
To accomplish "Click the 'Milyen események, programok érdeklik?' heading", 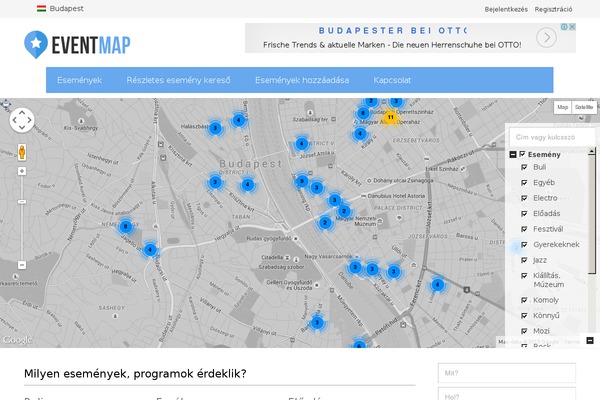I will (135, 373).
